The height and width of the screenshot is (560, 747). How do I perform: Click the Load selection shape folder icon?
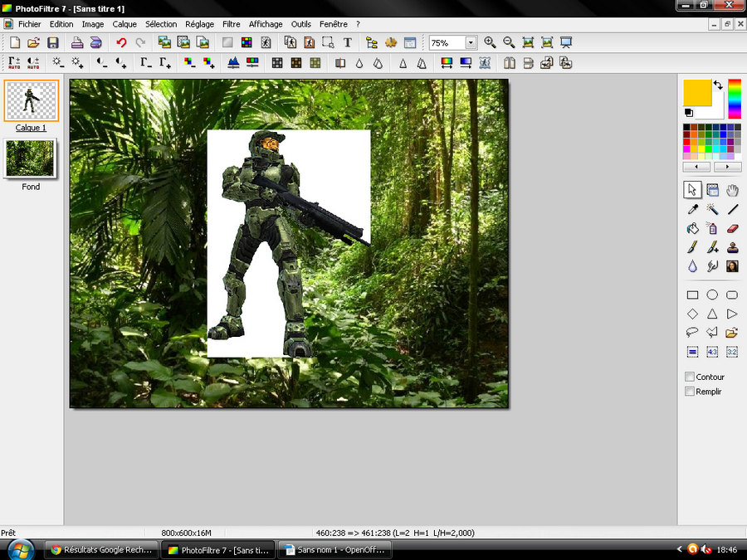(732, 333)
